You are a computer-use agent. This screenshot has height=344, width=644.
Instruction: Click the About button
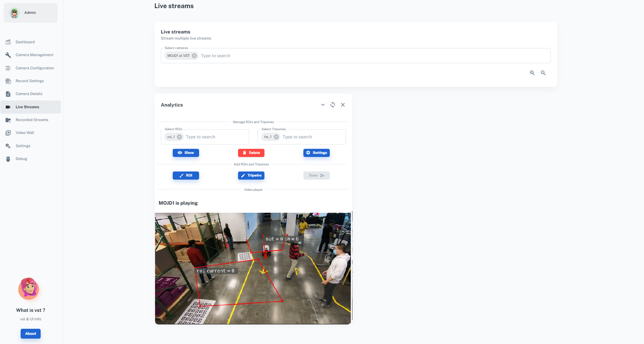pyautogui.click(x=30, y=334)
